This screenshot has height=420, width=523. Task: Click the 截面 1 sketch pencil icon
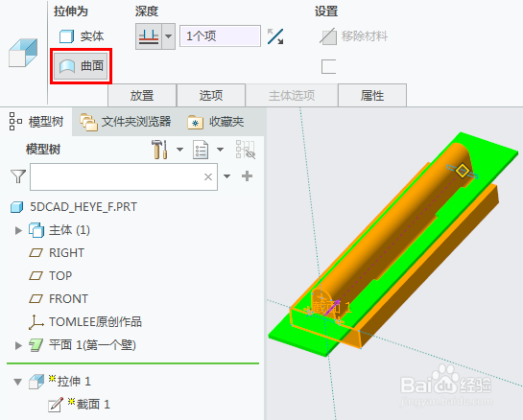point(56,405)
